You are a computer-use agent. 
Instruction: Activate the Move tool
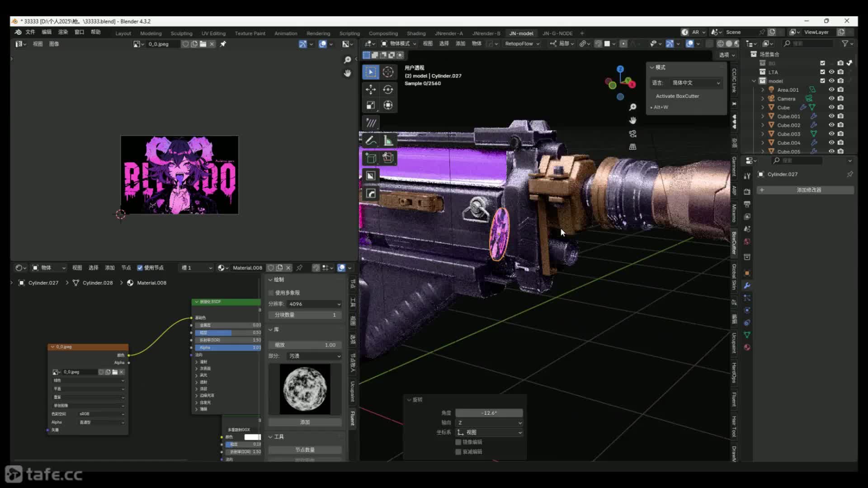pos(371,89)
